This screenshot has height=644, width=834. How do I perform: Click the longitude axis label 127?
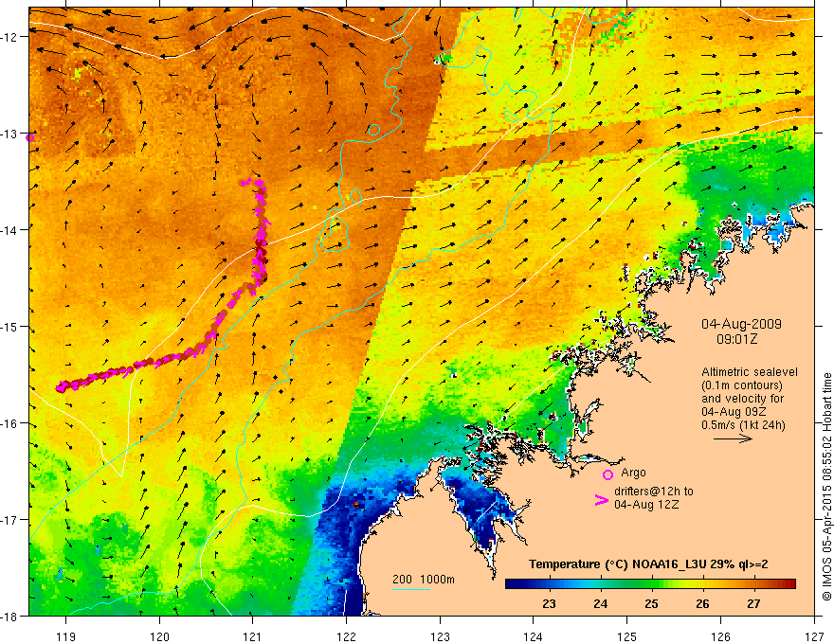coord(814,636)
